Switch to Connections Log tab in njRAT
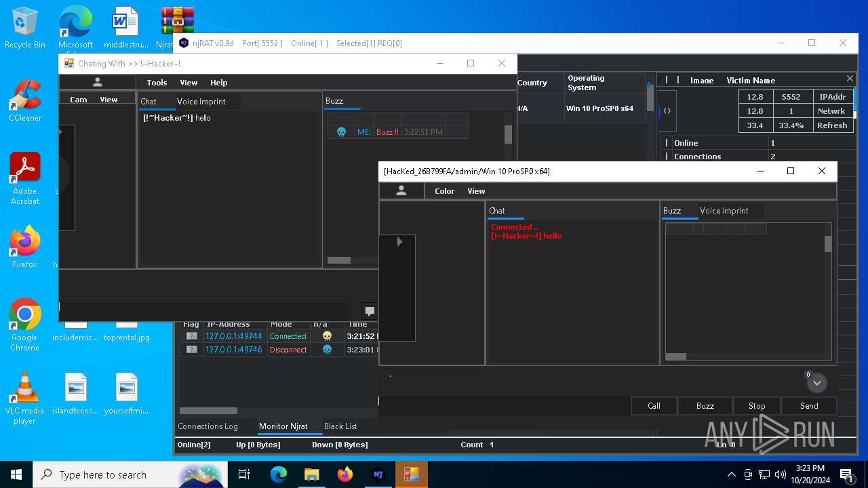Image resolution: width=868 pixels, height=488 pixels. [x=208, y=426]
